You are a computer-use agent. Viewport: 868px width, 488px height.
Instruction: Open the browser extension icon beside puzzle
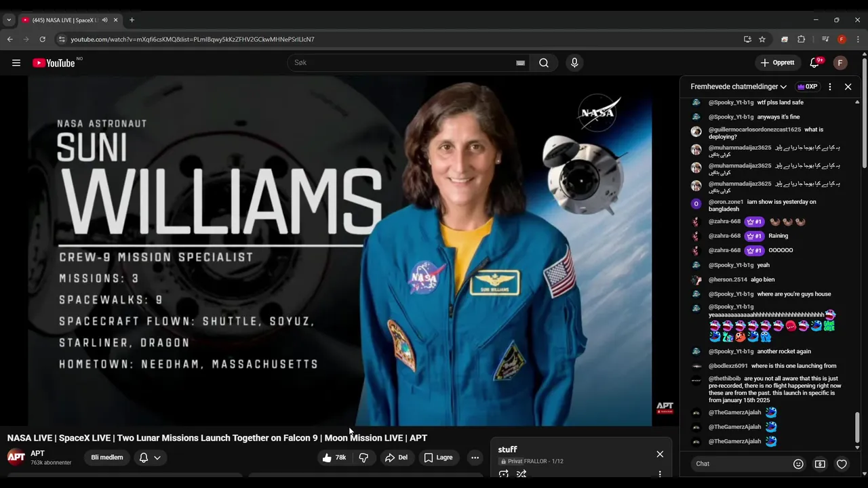pos(785,39)
